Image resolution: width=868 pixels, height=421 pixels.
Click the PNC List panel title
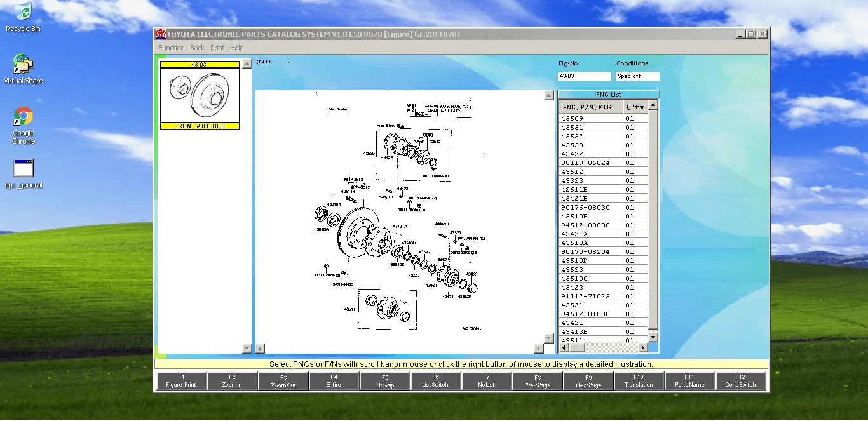coord(608,95)
